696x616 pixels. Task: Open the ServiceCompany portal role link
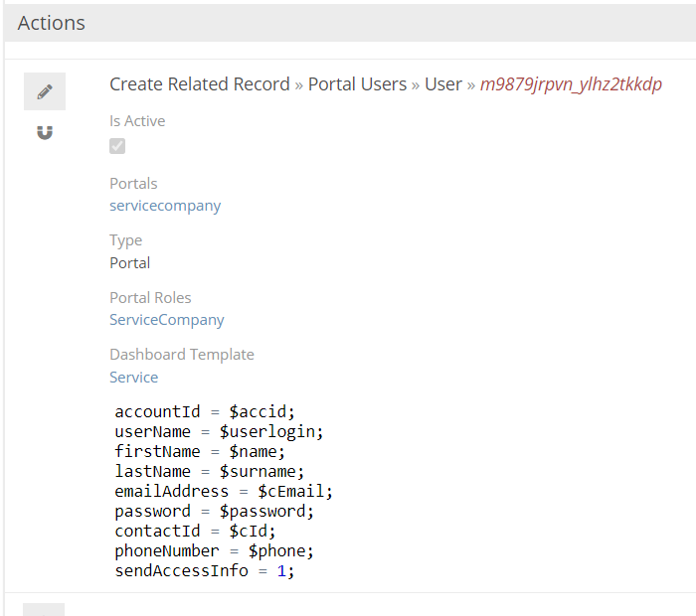[x=167, y=320]
